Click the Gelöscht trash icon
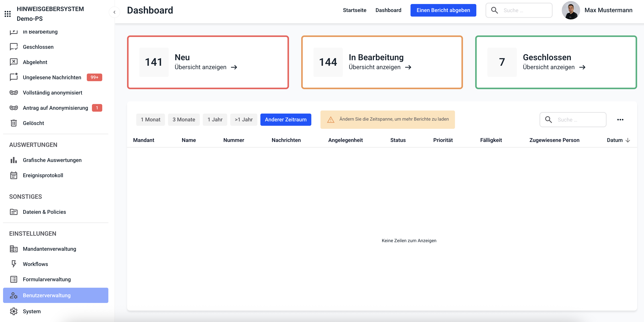This screenshot has width=644, height=322. (14, 123)
